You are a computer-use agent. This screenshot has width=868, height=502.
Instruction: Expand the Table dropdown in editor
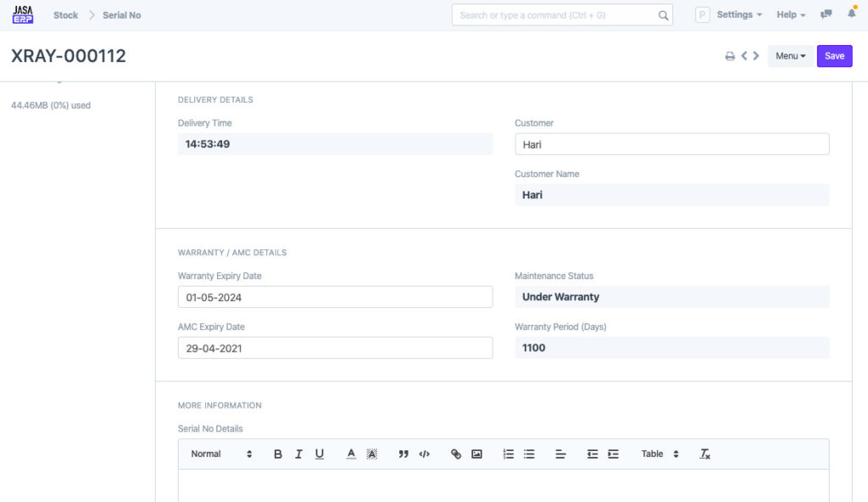[x=660, y=455]
